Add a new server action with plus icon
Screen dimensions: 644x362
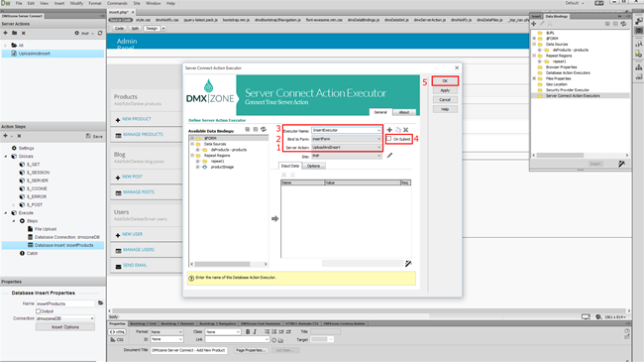tap(5, 33)
